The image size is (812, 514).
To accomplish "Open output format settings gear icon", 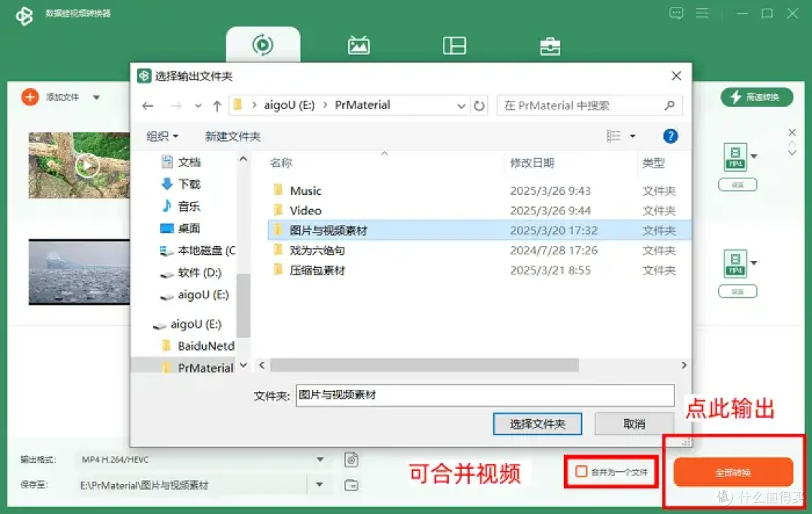I will 351,460.
